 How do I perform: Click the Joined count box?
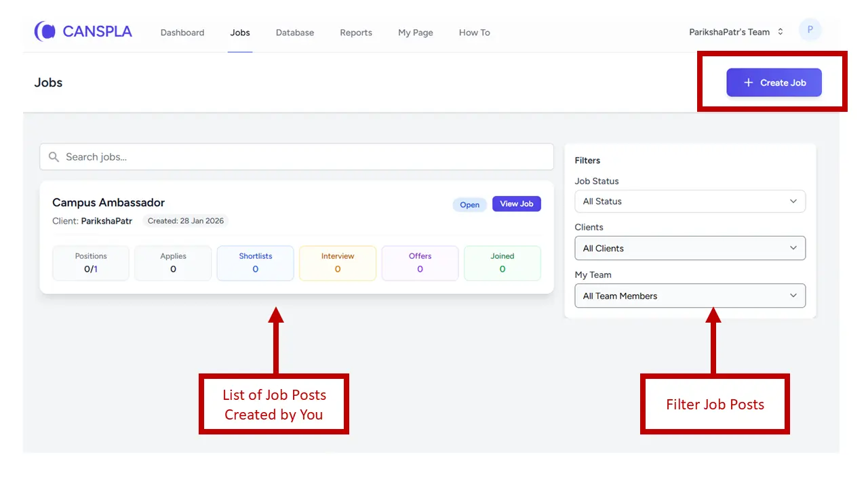point(502,263)
